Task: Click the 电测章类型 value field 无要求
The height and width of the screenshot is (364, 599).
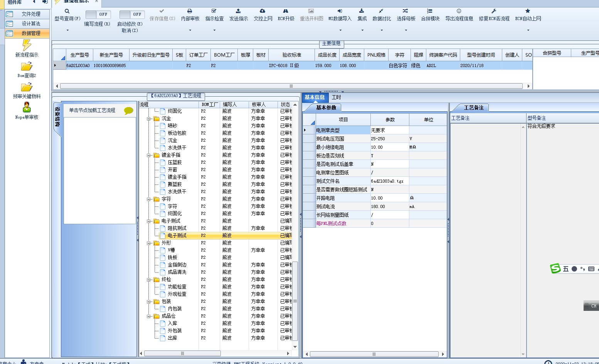Action: click(389, 130)
